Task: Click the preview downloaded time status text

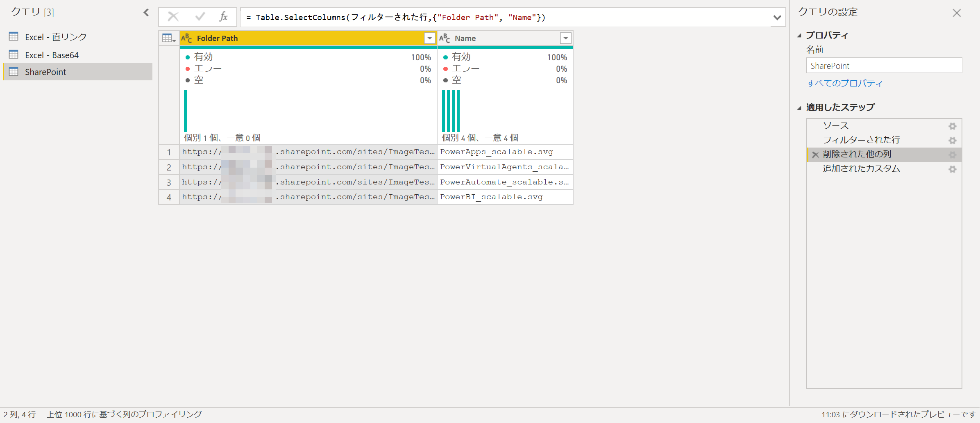Action: click(x=899, y=414)
